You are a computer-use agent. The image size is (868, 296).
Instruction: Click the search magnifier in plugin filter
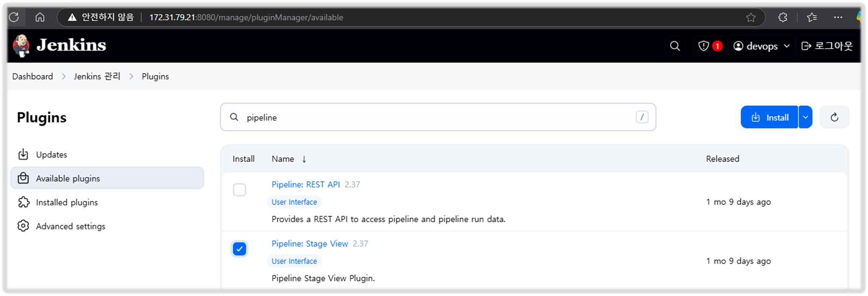click(x=234, y=117)
